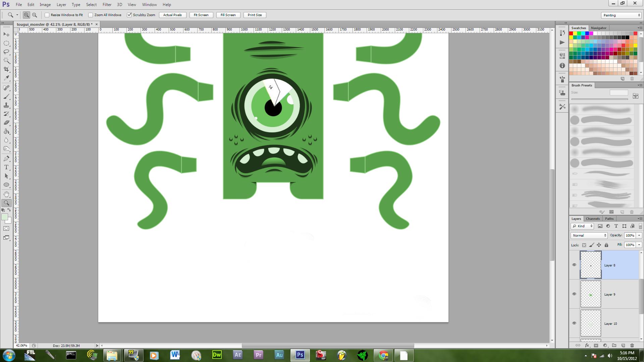The width and height of the screenshot is (644, 362).
Task: Click the Fill Screen button
Action: (228, 15)
